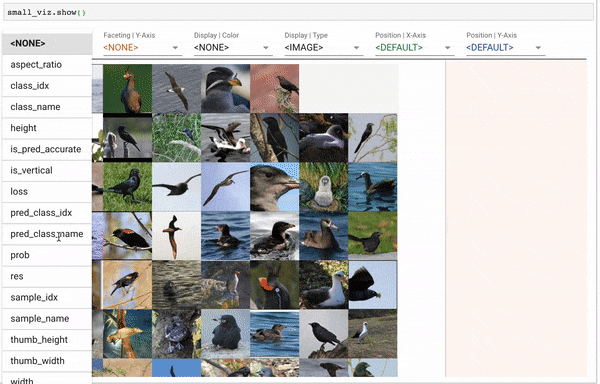Choose aspect_ratio from the dropdown list
The width and height of the screenshot is (600, 384).
point(47,65)
